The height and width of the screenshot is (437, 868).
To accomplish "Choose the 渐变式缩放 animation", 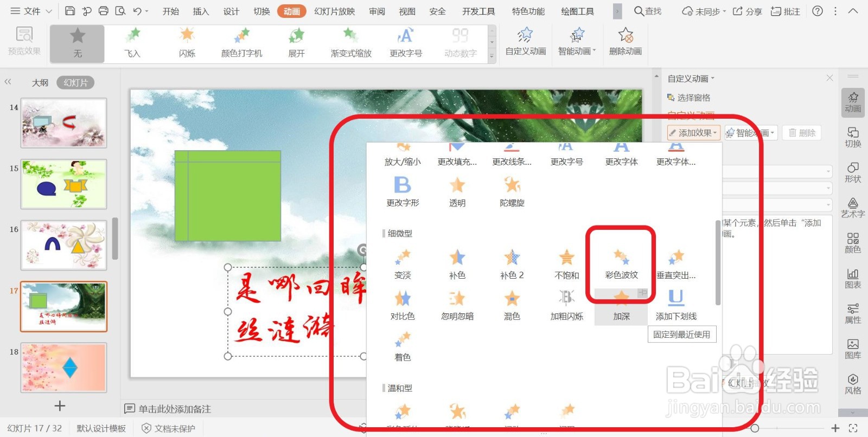I will pos(351,43).
